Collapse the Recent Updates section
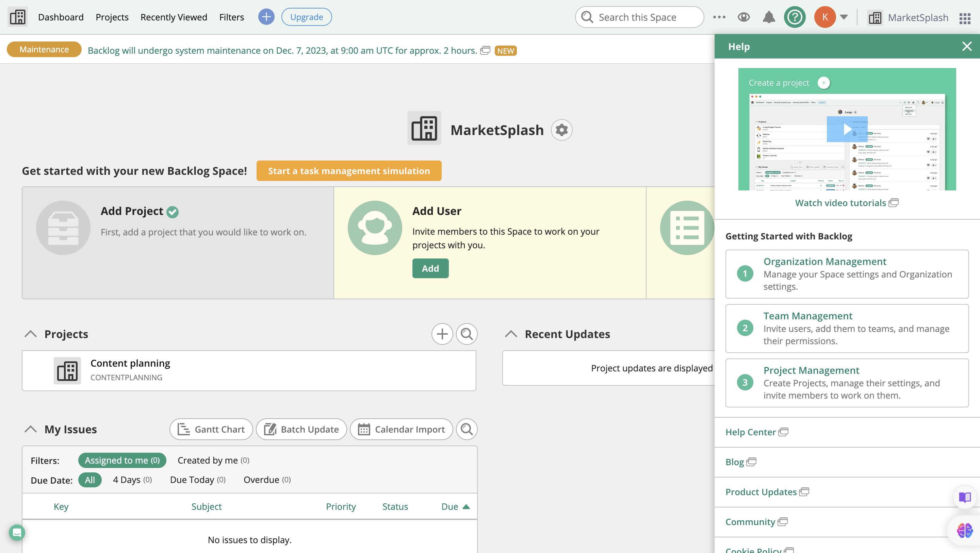The width and height of the screenshot is (980, 553). [511, 334]
